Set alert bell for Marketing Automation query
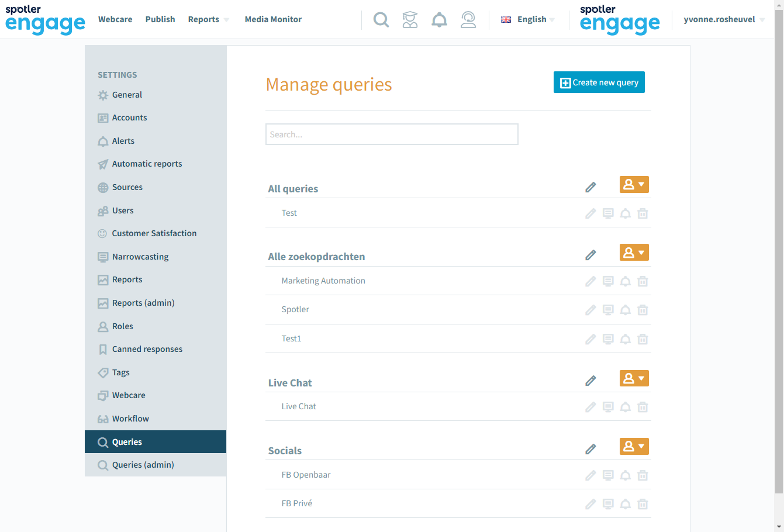The width and height of the screenshot is (784, 532). [625, 281]
